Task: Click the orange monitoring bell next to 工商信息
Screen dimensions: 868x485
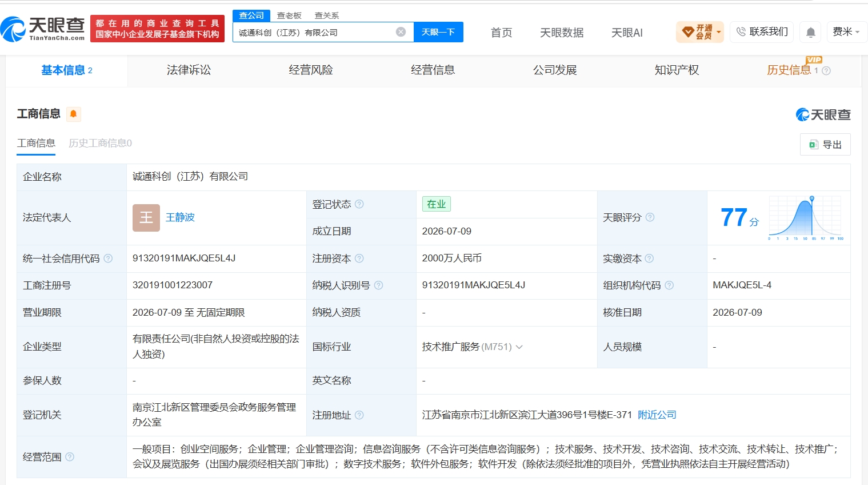Action: coord(74,114)
